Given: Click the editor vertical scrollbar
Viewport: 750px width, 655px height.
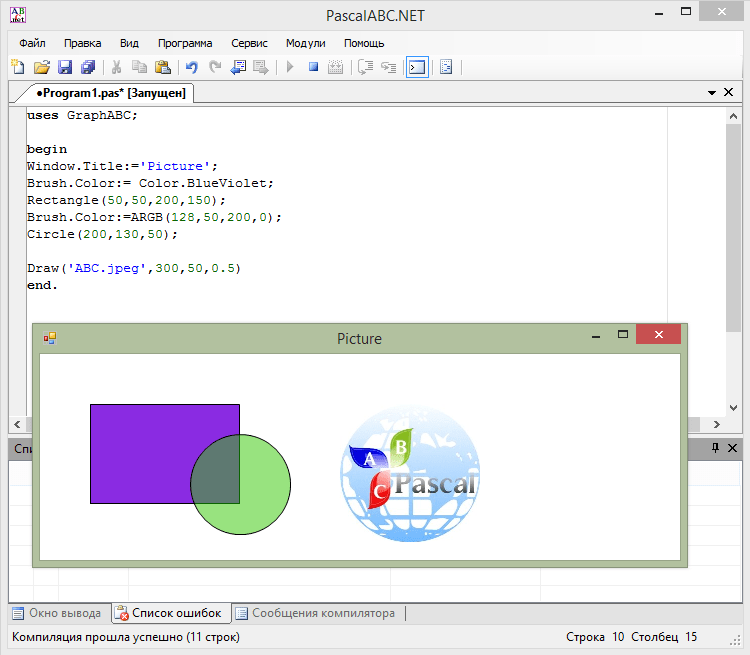Looking at the screenshot, I should (733, 230).
